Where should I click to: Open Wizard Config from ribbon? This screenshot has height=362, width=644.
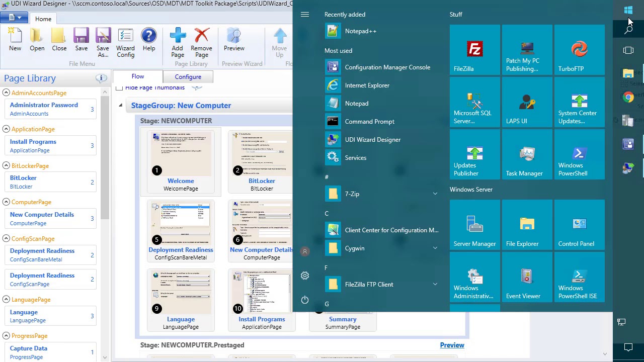tap(125, 43)
